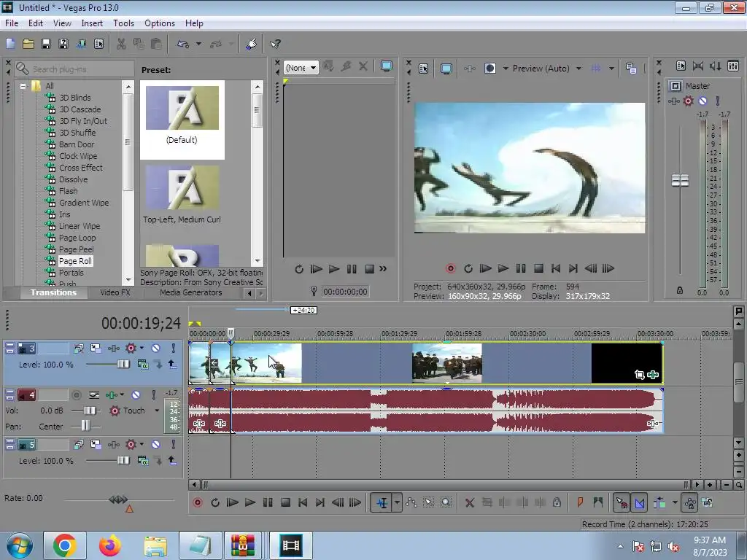Click the Vol slider handle on track 4
Screen dimensions: 747x560
tap(90, 411)
